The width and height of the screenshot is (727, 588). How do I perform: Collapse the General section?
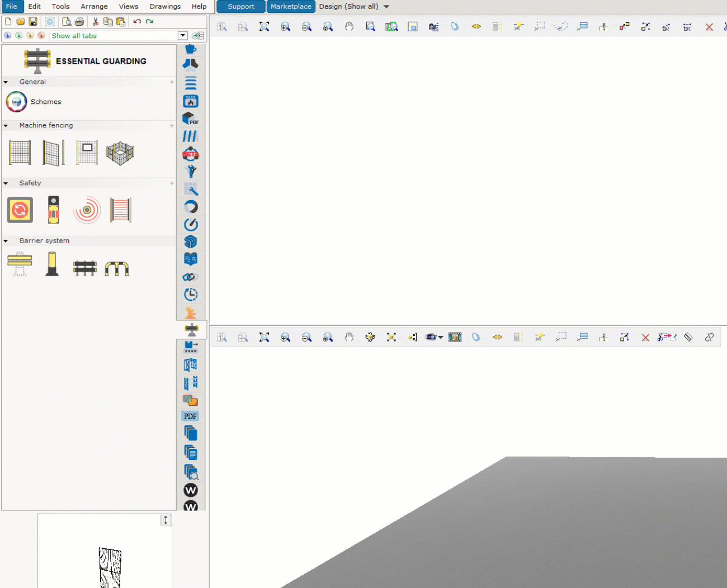point(6,82)
